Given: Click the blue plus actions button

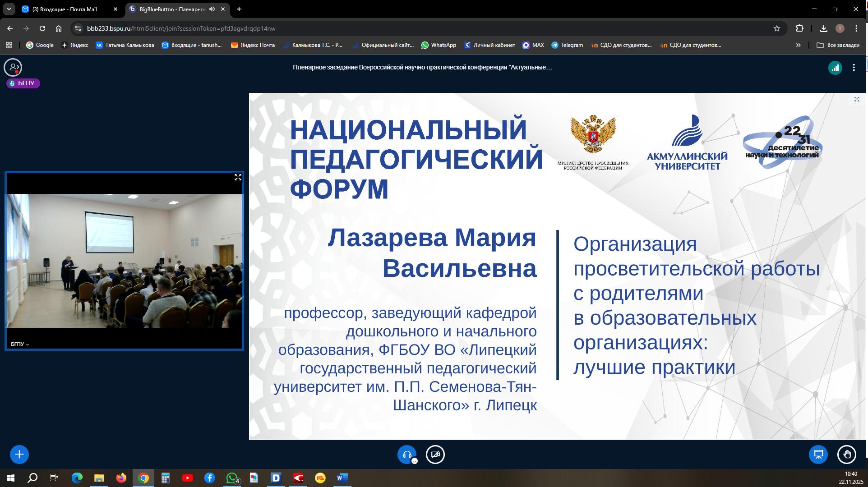Looking at the screenshot, I should pyautogui.click(x=19, y=455).
